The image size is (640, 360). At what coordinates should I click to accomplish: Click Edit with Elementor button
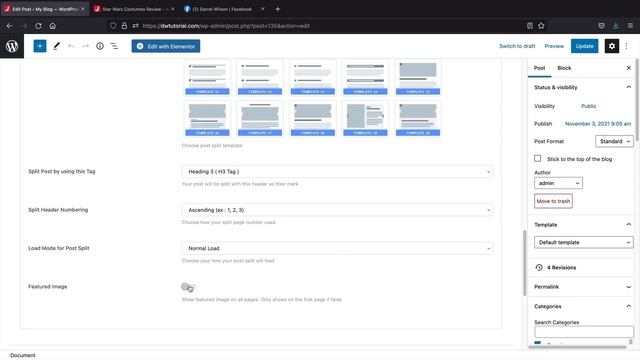coord(166,46)
